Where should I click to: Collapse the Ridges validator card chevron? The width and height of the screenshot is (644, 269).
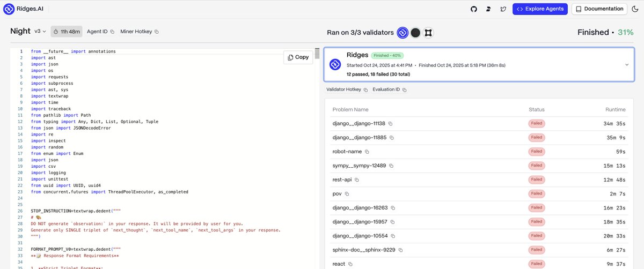(x=627, y=65)
